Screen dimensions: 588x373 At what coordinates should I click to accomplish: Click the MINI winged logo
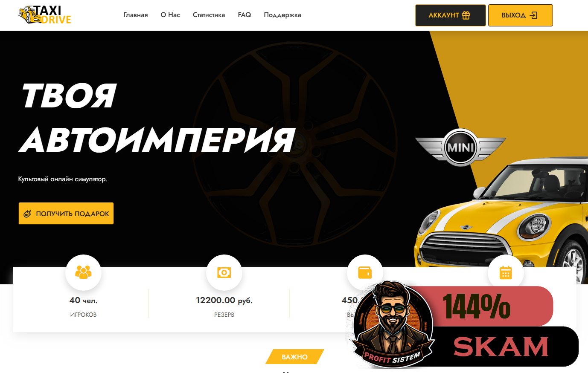pyautogui.click(x=460, y=147)
